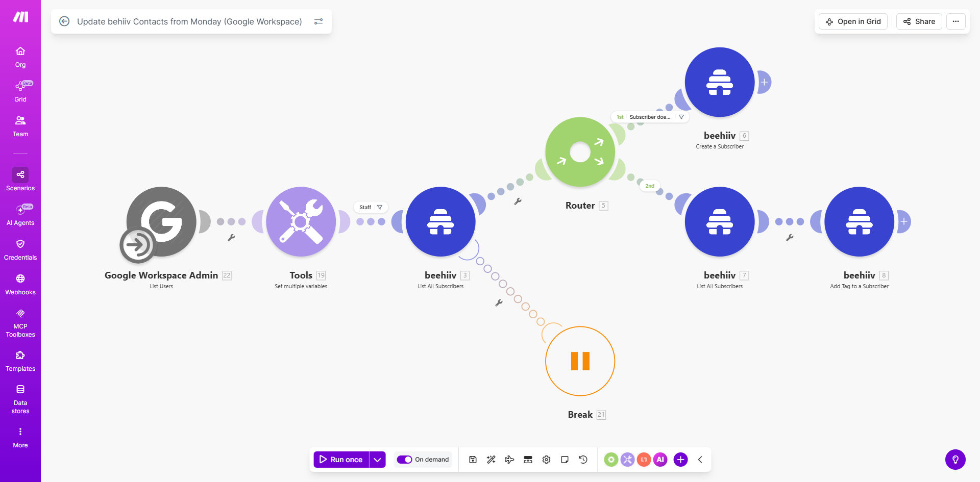Click the Google Workspace Admin instant trigger badge

coord(138,245)
